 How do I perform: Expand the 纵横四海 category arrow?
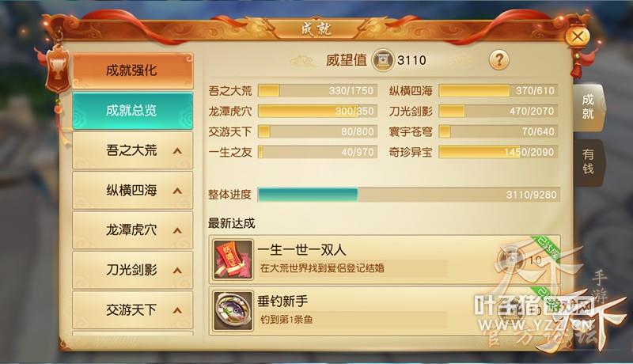(x=177, y=191)
